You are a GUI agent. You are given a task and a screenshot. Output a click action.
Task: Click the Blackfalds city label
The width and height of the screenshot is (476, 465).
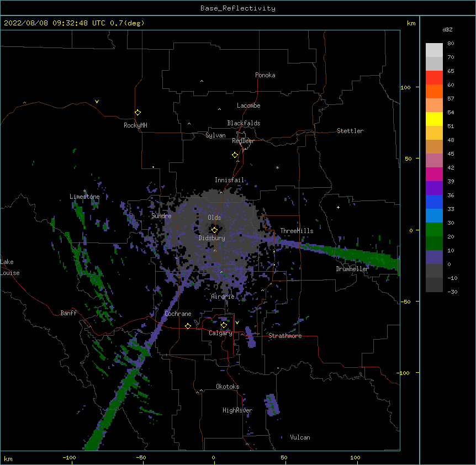coord(244,123)
